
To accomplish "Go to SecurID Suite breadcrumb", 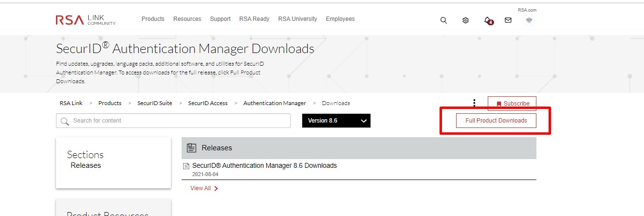I will 155,103.
